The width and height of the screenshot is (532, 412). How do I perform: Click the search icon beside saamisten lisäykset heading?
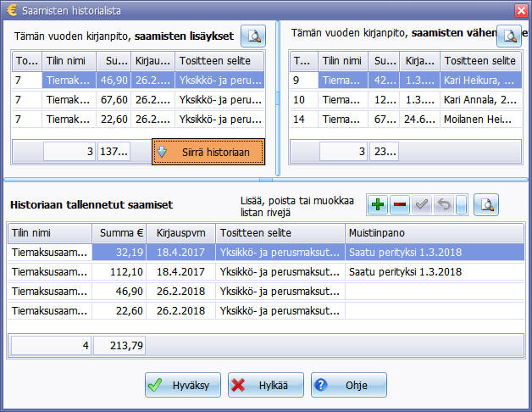point(253,36)
